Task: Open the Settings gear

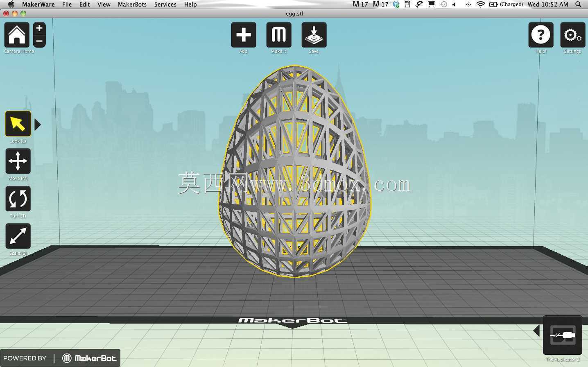Action: pos(572,35)
